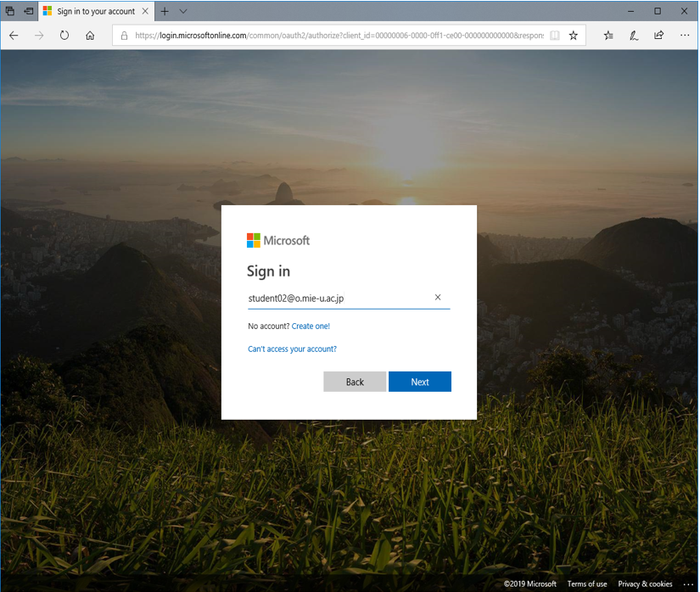This screenshot has height=592, width=700.
Task: Open the Favorites hub
Action: coord(608,36)
